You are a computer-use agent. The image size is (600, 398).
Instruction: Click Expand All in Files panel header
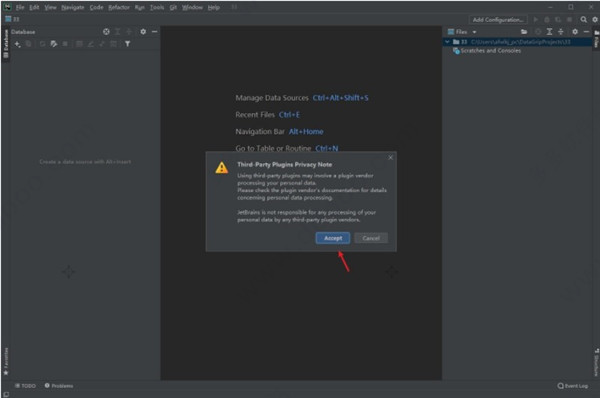coord(549,32)
